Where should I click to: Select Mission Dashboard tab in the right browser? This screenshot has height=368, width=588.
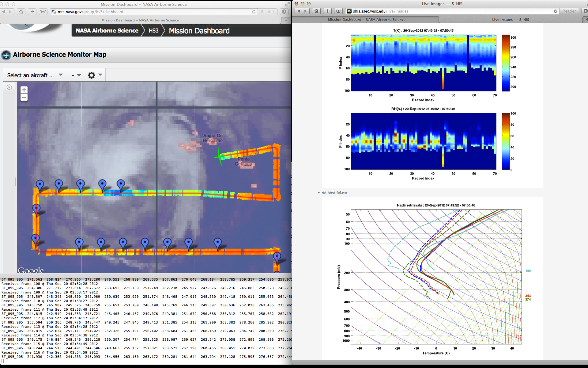tap(366, 20)
